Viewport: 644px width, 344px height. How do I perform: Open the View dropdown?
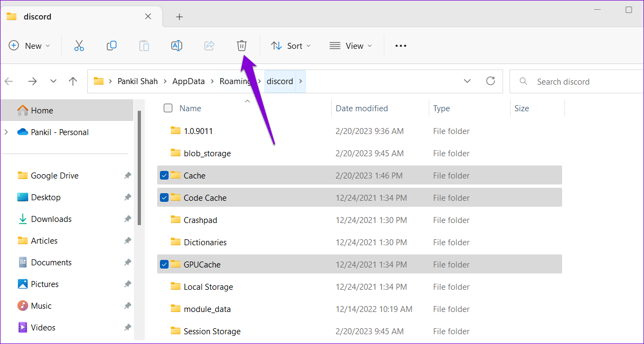(x=351, y=46)
